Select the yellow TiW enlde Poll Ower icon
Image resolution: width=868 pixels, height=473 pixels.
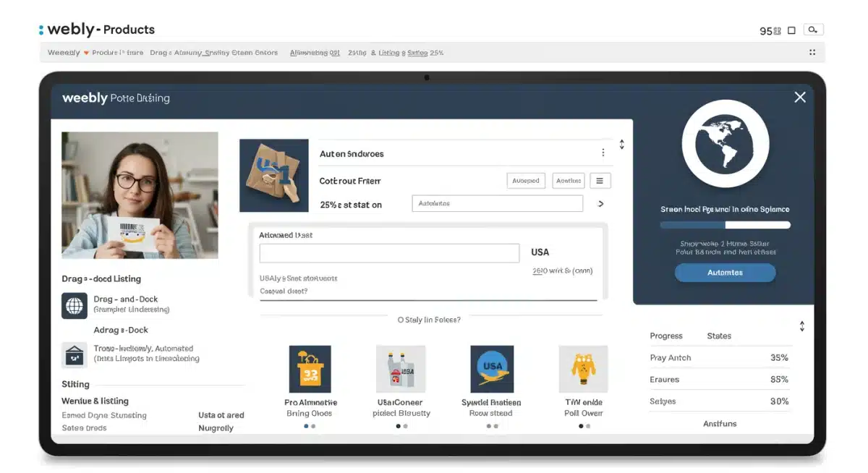tap(583, 367)
